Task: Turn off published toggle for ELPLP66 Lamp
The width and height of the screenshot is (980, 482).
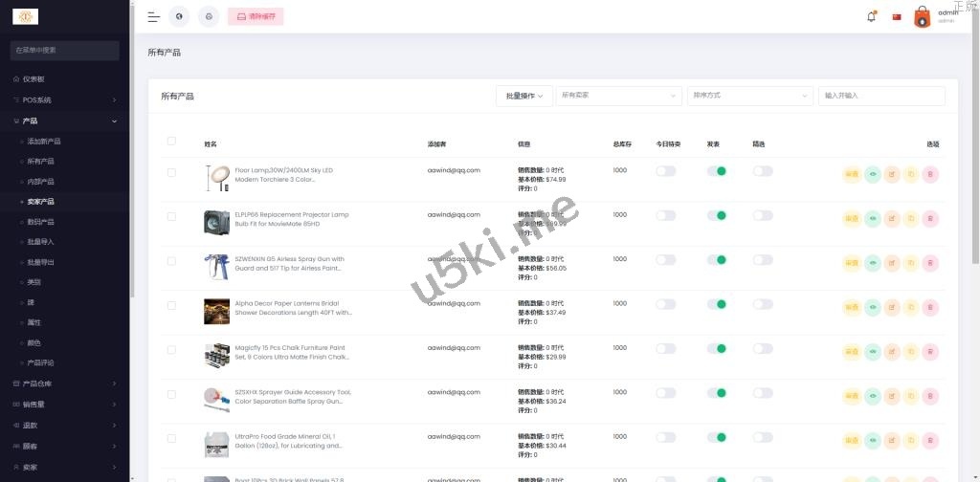Action: point(716,215)
